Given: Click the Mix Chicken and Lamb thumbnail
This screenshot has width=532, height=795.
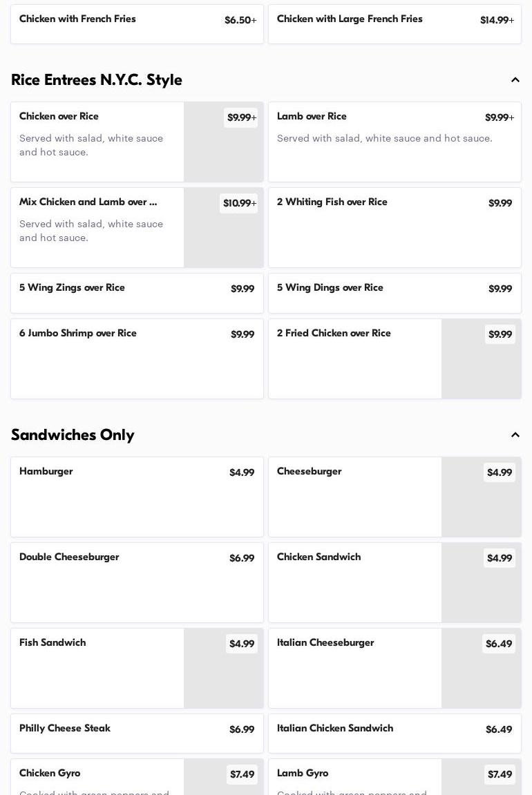Looking at the screenshot, I should pos(223,236).
